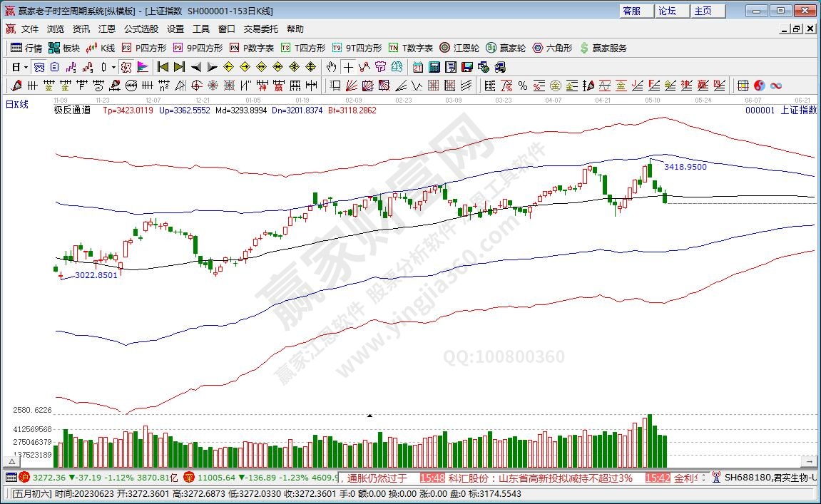Toggle the 极 indicator button
The height and width of the screenshot is (504, 821).
(x=126, y=67)
